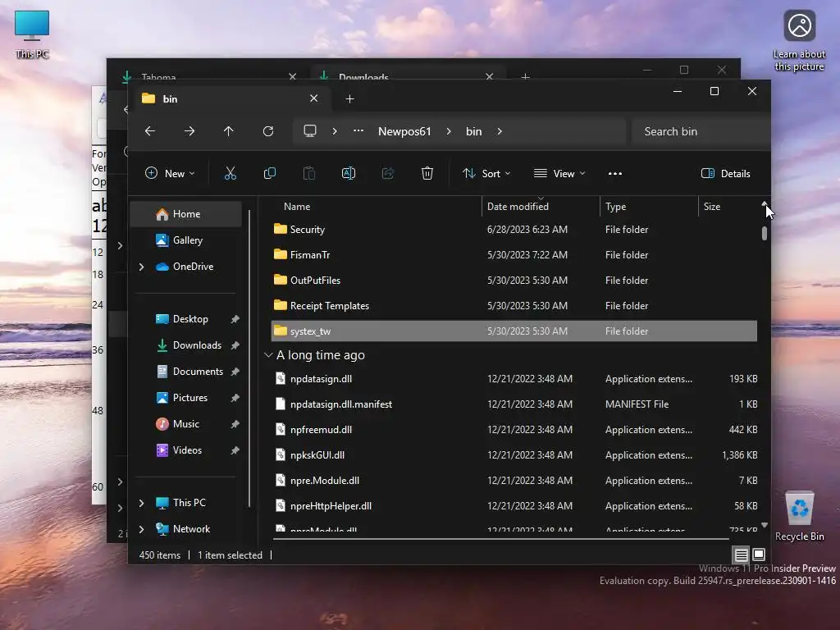Select npreHttpHelper.dll file
840x630 pixels.
(x=514, y=505)
